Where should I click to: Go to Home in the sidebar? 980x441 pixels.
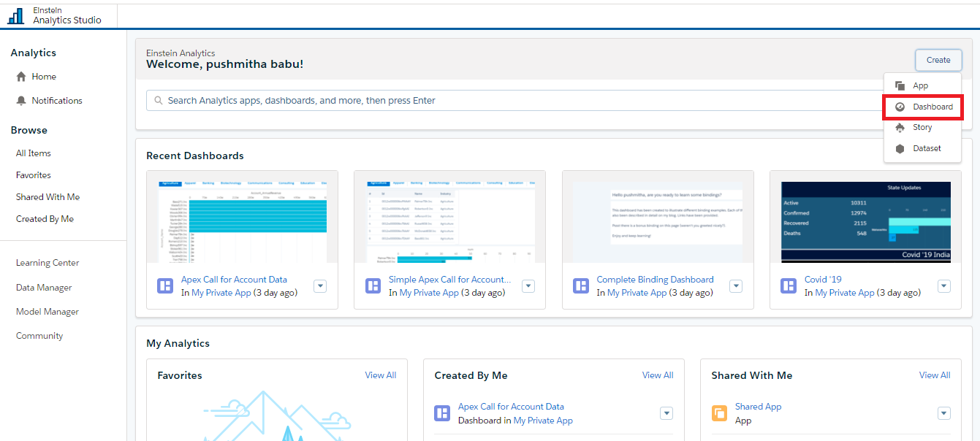[44, 77]
